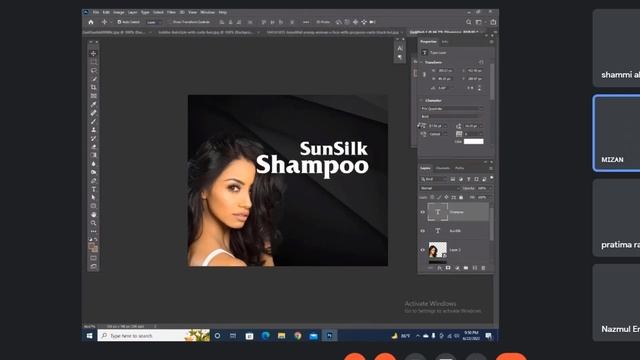This screenshot has height=360, width=640.
Task: Select the Hand tool
Action: (93, 215)
